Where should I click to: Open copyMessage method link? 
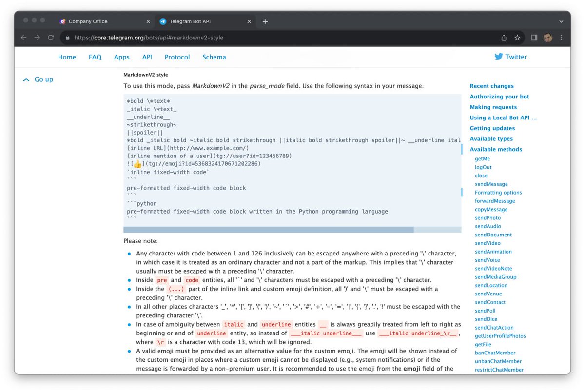pyautogui.click(x=491, y=210)
